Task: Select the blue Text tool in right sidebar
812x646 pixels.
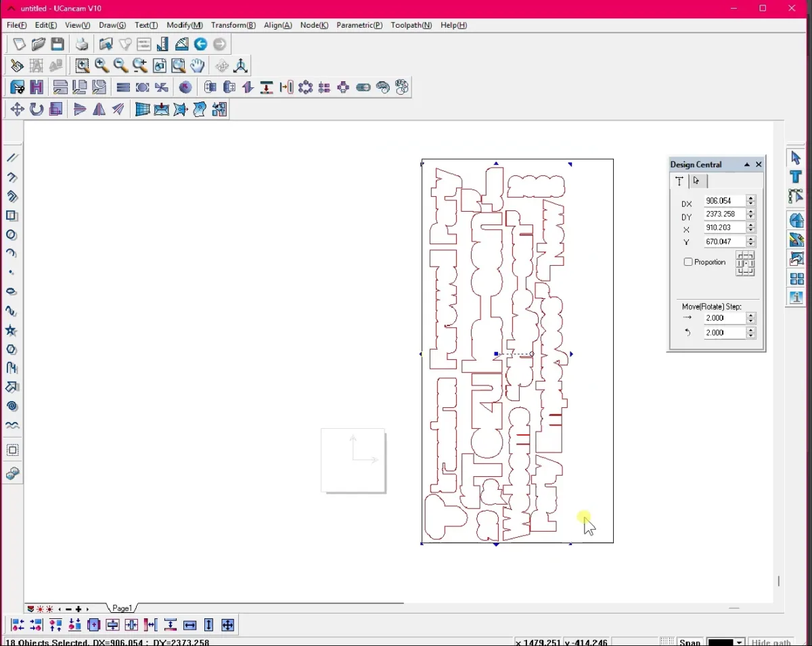Action: tap(796, 177)
